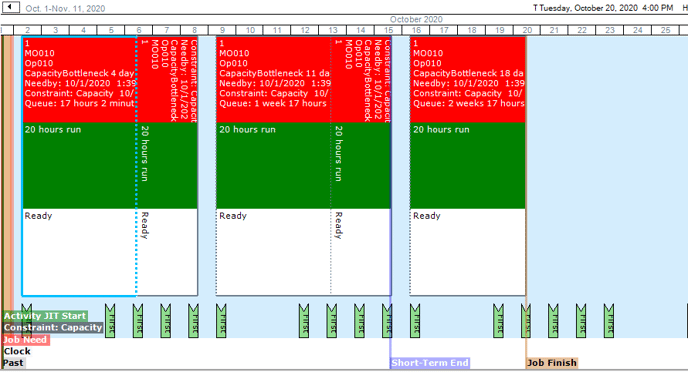Select day 16 in the date header
This screenshot has width=688, height=372.
point(416,30)
